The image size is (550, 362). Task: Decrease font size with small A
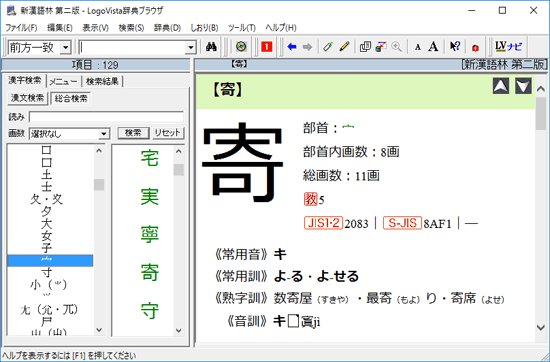pyautogui.click(x=417, y=47)
